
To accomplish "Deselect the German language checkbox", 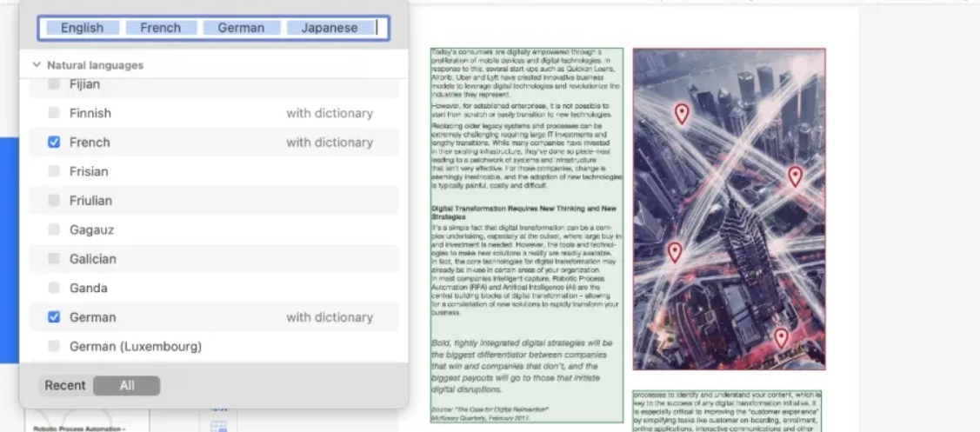I will tap(54, 317).
